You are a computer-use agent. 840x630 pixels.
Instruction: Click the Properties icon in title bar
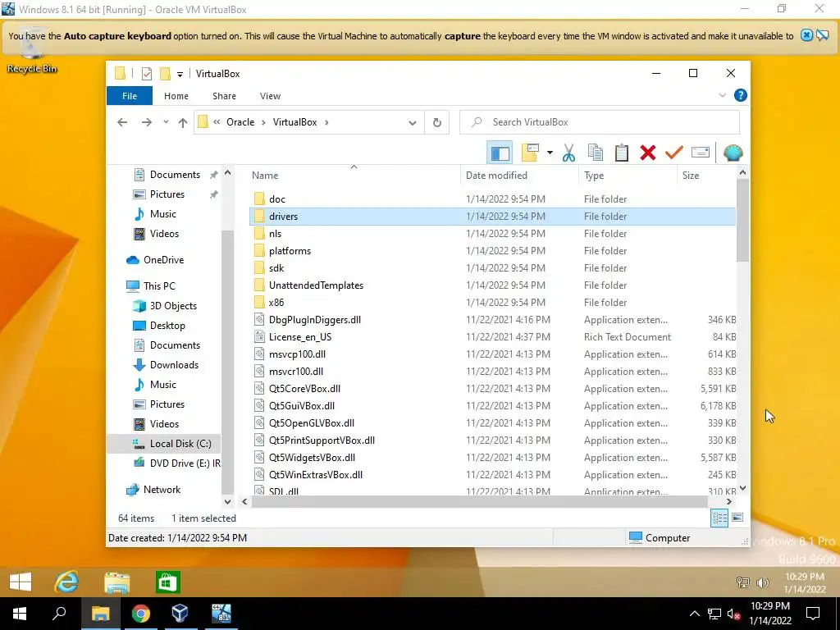(146, 74)
